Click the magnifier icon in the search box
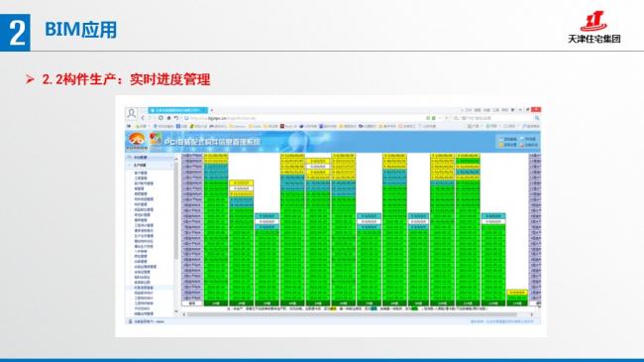Viewport: 644px width, 362px height. (536, 118)
